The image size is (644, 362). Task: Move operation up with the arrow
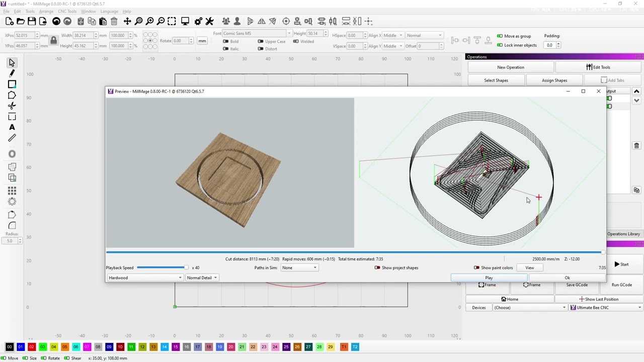[636, 92]
